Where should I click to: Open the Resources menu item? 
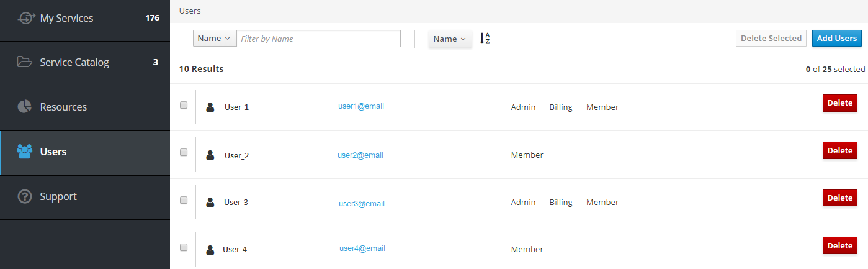(x=63, y=107)
